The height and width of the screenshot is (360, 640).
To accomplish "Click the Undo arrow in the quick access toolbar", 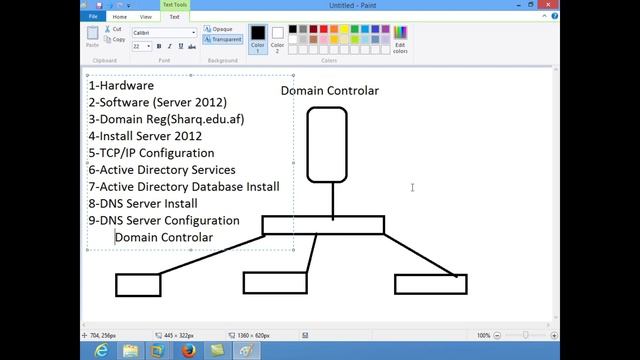I will pos(110,5).
